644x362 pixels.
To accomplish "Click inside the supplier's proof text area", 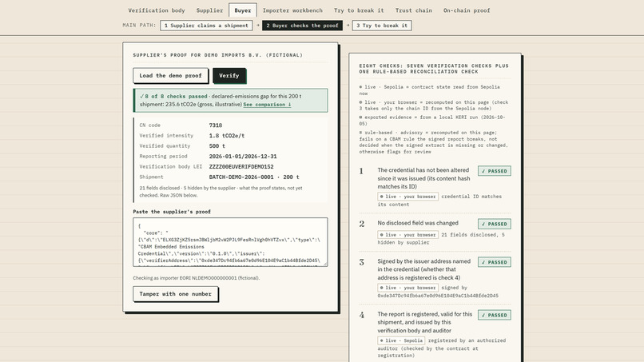I will point(230,242).
